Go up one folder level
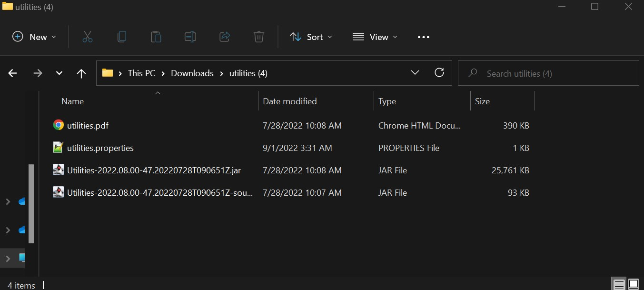Image resolution: width=644 pixels, height=290 pixels. [81, 73]
